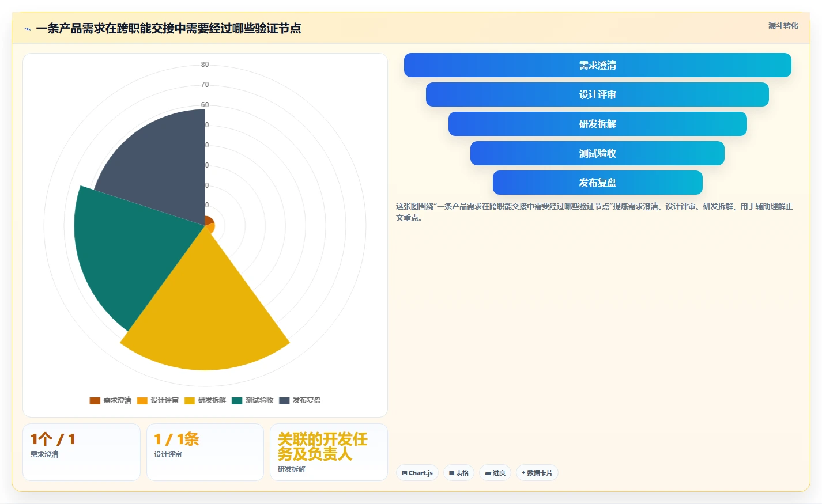Toggle 发布复盘 legend color swatch
This screenshot has width=822, height=504.
pyautogui.click(x=284, y=400)
